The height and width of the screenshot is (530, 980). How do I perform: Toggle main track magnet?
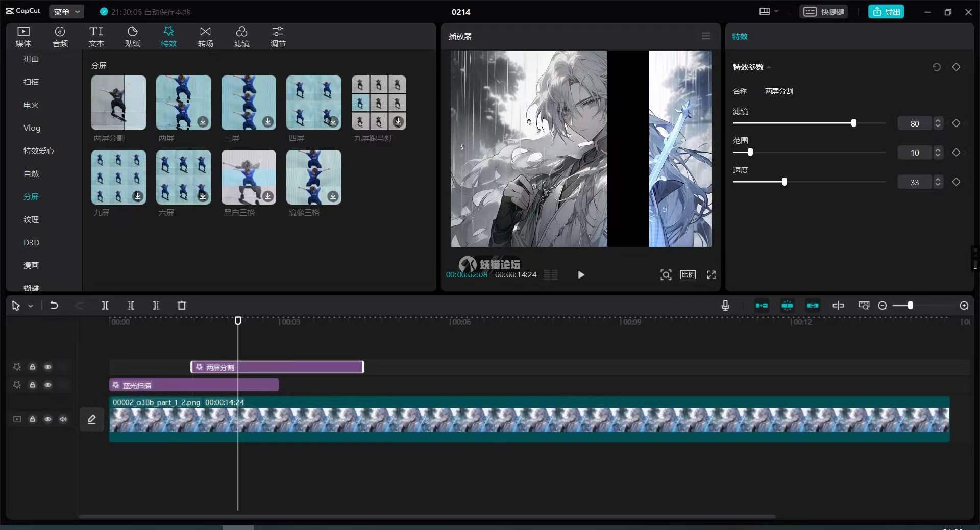point(762,306)
